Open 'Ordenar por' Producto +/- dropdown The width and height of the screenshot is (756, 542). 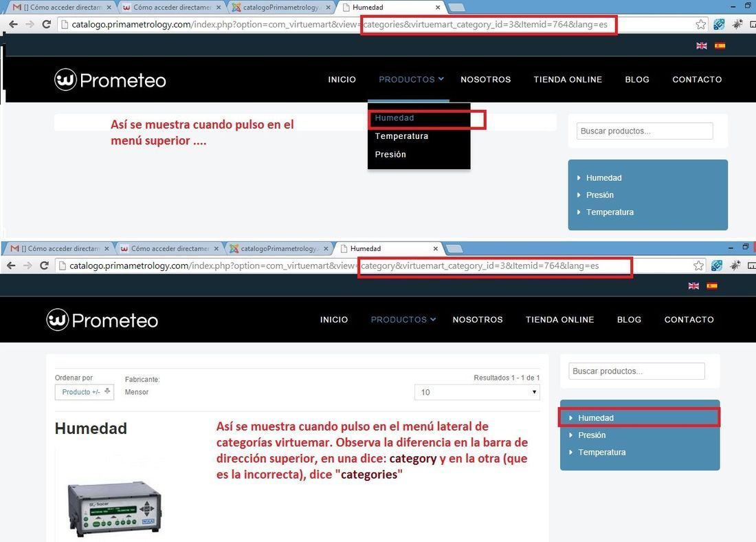(85, 392)
